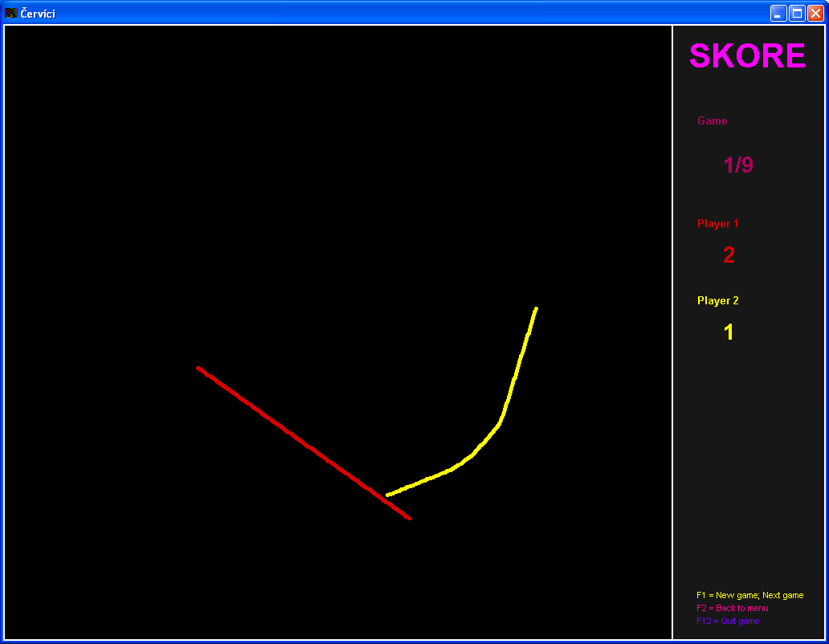
Task: Click the red Player 1 label
Action: pyautogui.click(x=717, y=224)
